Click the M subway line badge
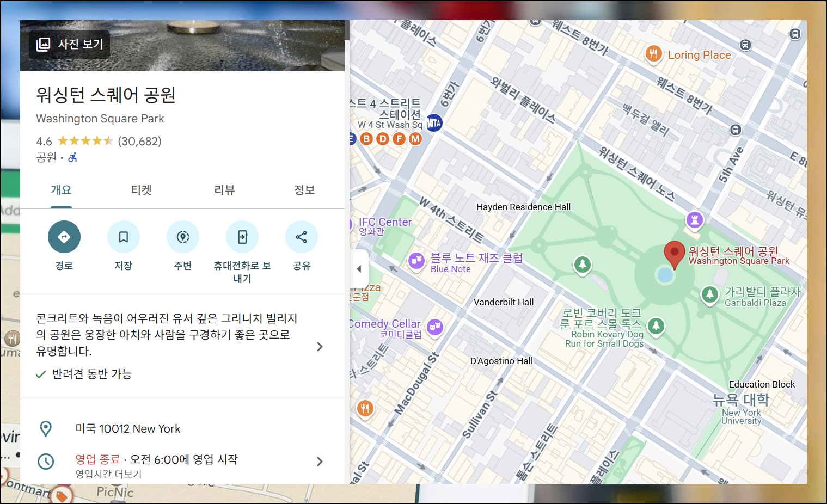This screenshot has height=504, width=827. coord(415,139)
